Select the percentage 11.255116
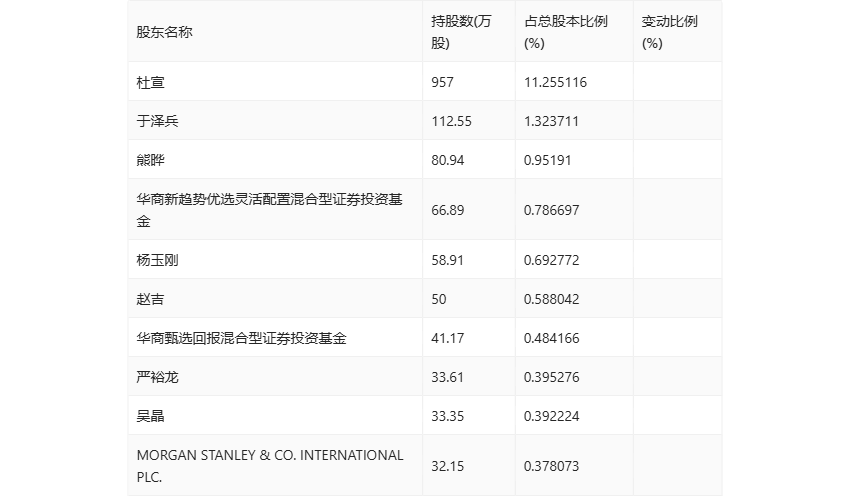This screenshot has height=496, width=850. coord(555,82)
